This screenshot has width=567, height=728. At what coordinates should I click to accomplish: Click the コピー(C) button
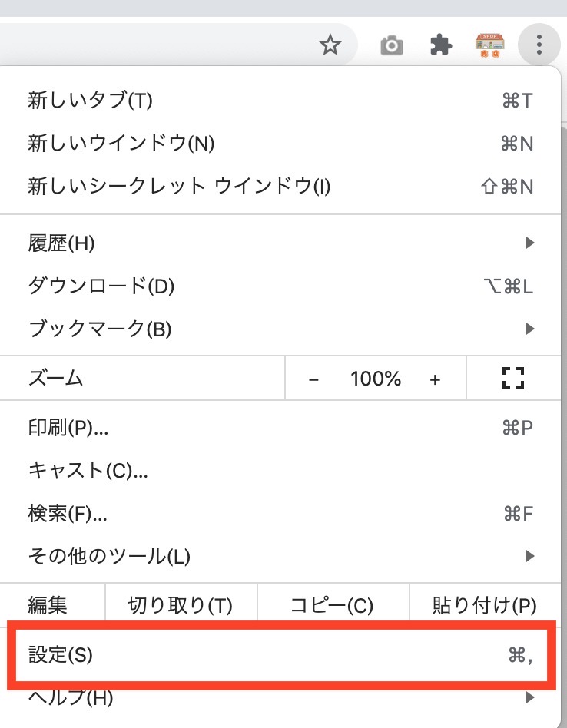tap(332, 606)
